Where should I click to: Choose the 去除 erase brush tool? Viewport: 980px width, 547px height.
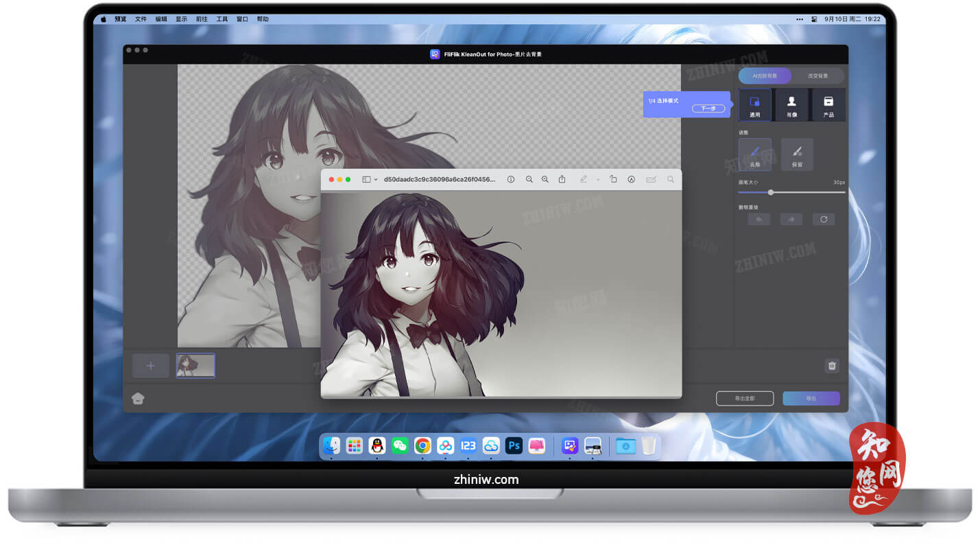[x=754, y=154]
